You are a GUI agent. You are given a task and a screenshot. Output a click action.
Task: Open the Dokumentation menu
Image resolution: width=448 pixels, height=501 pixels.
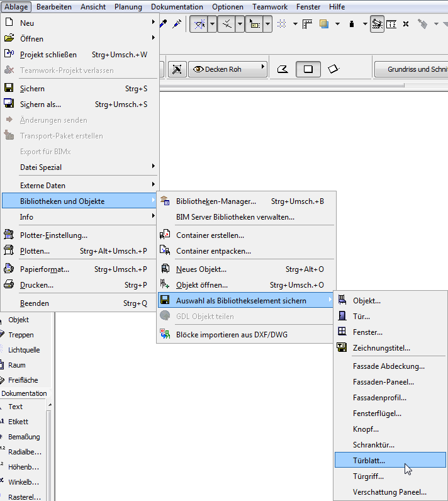pyautogui.click(x=177, y=7)
